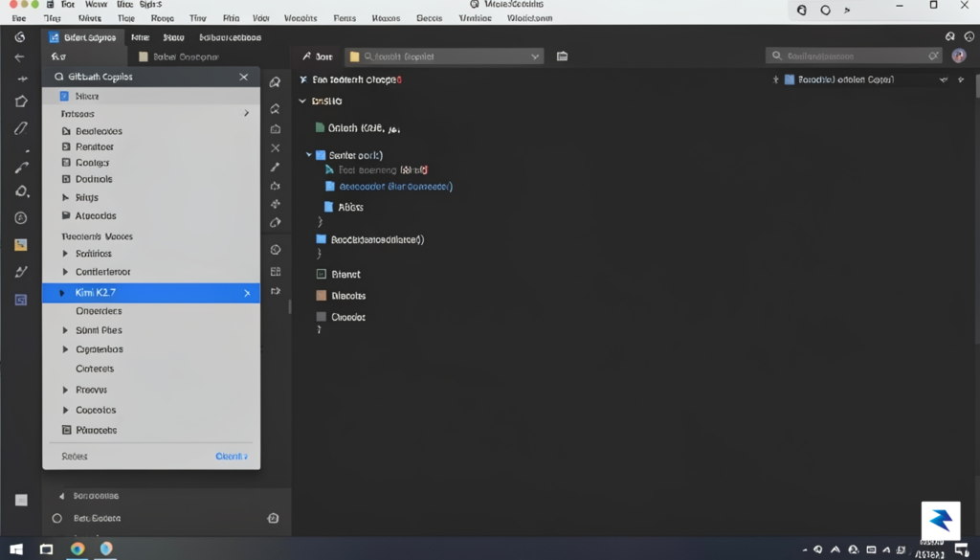Collapse the Senter oork tree node
This screenshot has width=980, height=560.
[309, 154]
